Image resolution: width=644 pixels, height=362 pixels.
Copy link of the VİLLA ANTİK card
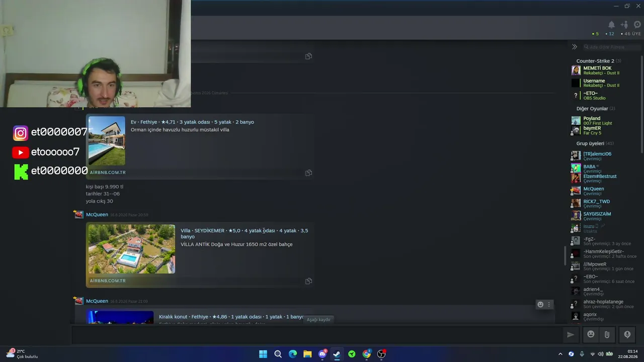point(308,281)
